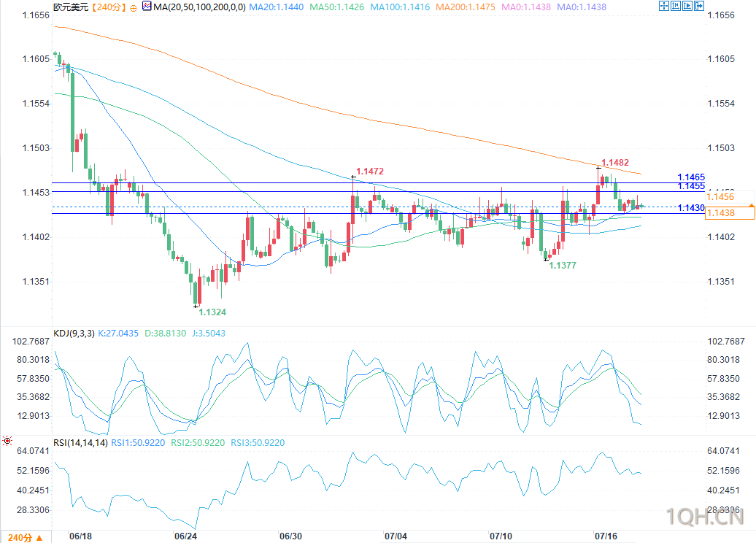Screen dimensions: 756x543
Task: Click the MA50:1.1426 legend value
Action: (337, 7)
